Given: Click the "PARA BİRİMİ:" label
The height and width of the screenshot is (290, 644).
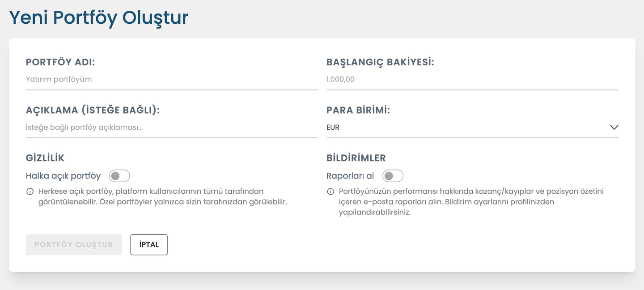Looking at the screenshot, I should pos(358,110).
